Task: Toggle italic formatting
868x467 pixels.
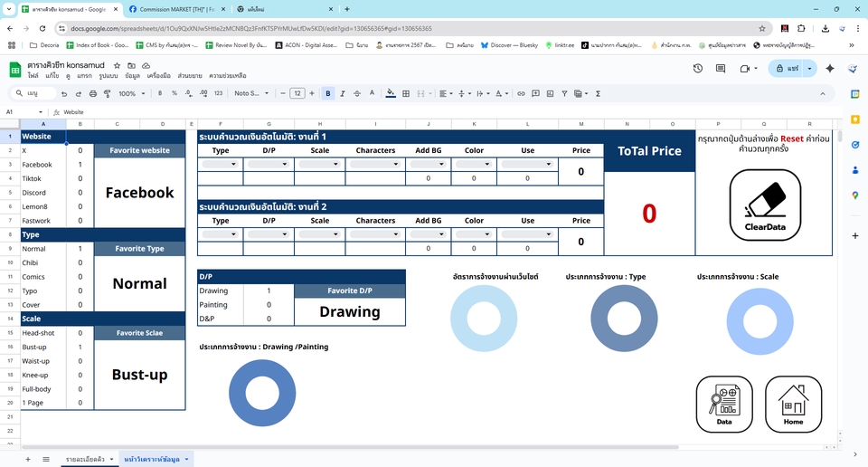Action: point(343,93)
